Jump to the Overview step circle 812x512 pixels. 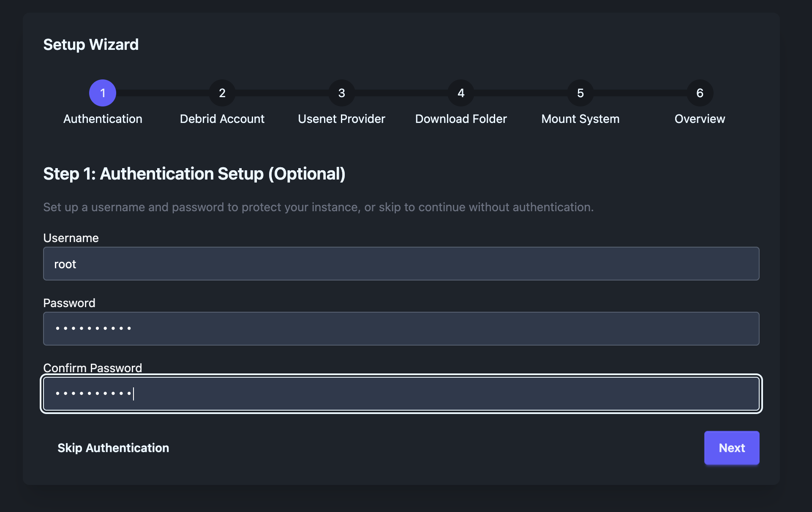point(699,93)
